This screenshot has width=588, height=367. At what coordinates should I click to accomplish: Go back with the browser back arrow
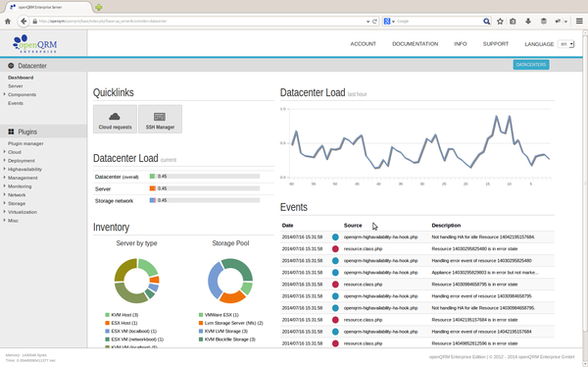pos(24,22)
